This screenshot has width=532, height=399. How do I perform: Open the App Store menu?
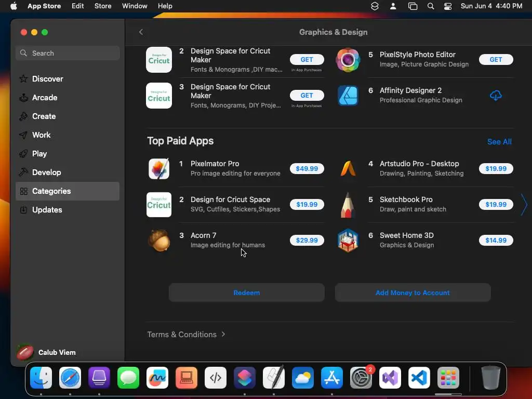click(x=44, y=6)
